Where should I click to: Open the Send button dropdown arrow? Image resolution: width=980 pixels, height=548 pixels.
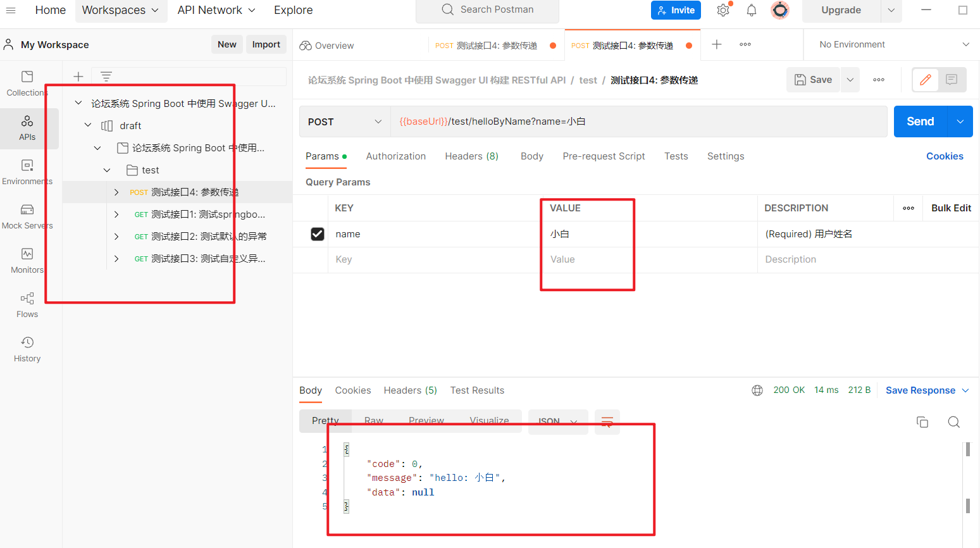[960, 121]
